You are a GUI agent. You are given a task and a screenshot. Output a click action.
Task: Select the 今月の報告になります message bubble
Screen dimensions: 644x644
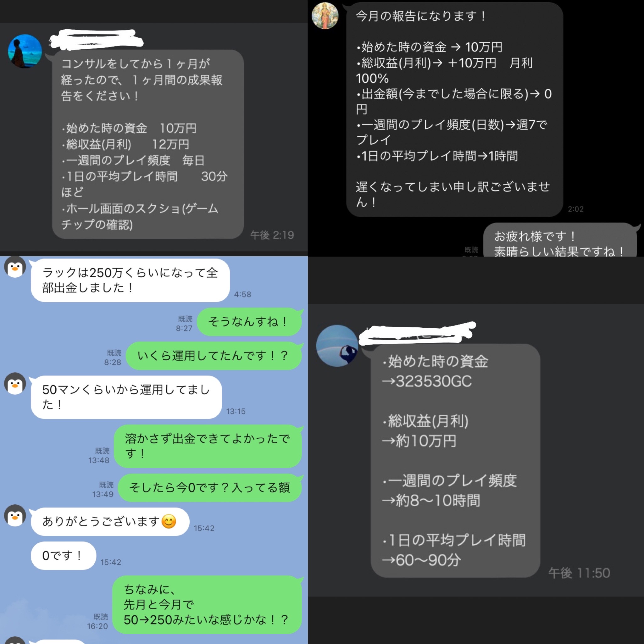pyautogui.click(x=455, y=109)
